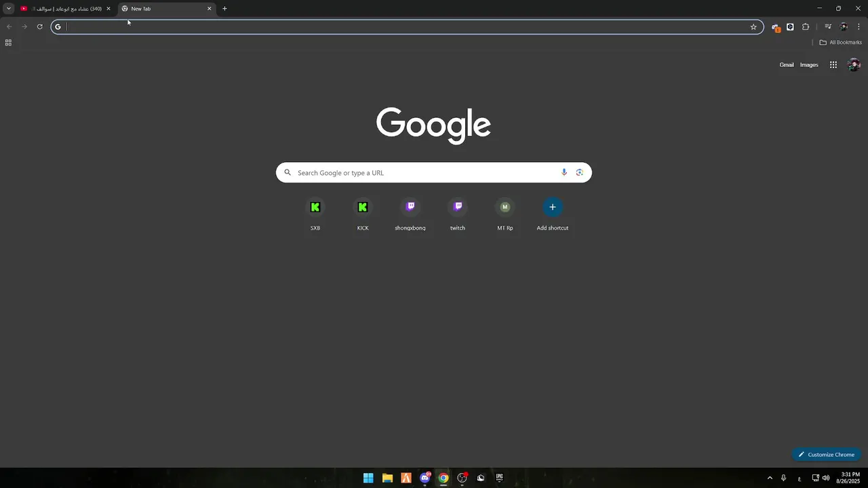Click the Chrome taskbar icon
Screen dimensions: 868x488
443,478
